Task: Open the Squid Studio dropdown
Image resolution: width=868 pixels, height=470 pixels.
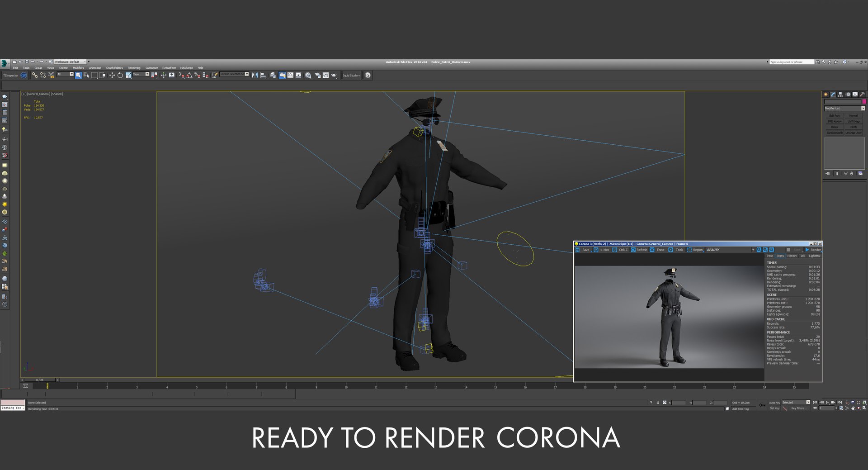Action: coord(351,76)
